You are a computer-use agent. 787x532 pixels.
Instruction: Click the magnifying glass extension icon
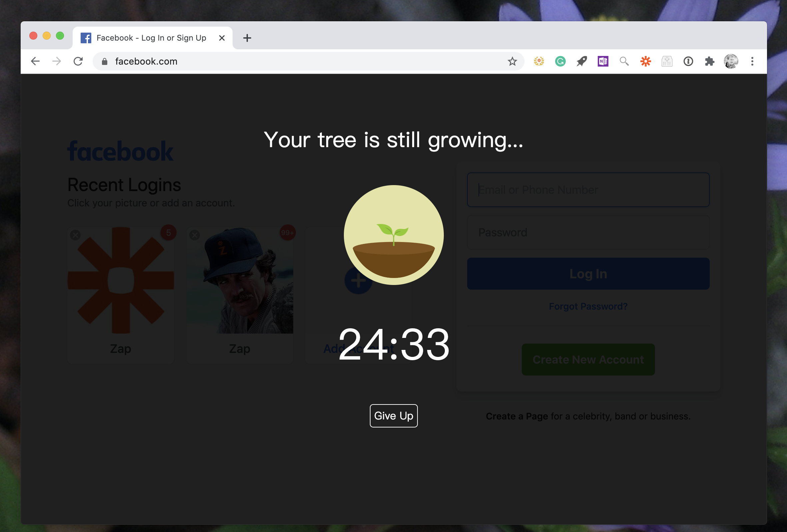click(624, 61)
